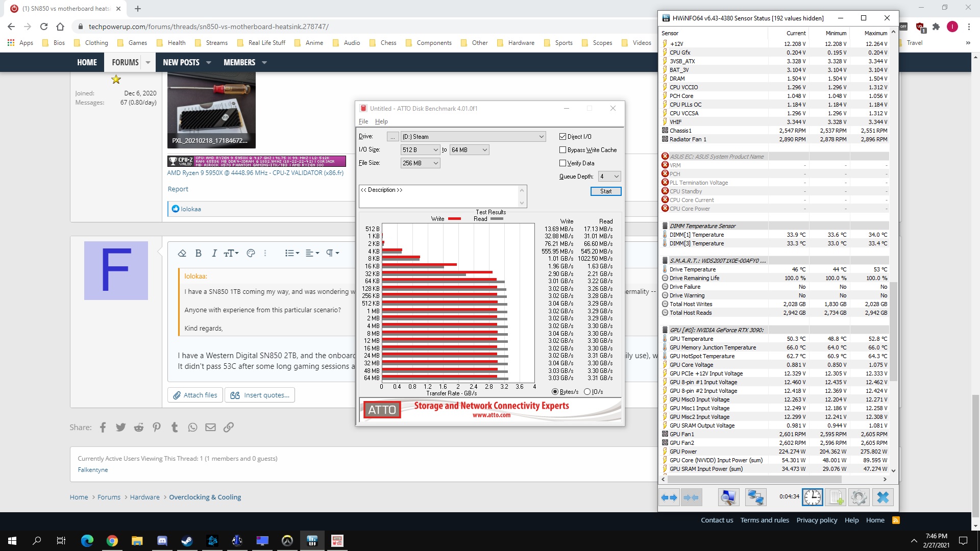Click the ATTO drive browse '...' button
The height and width of the screenshot is (551, 980).
[393, 137]
